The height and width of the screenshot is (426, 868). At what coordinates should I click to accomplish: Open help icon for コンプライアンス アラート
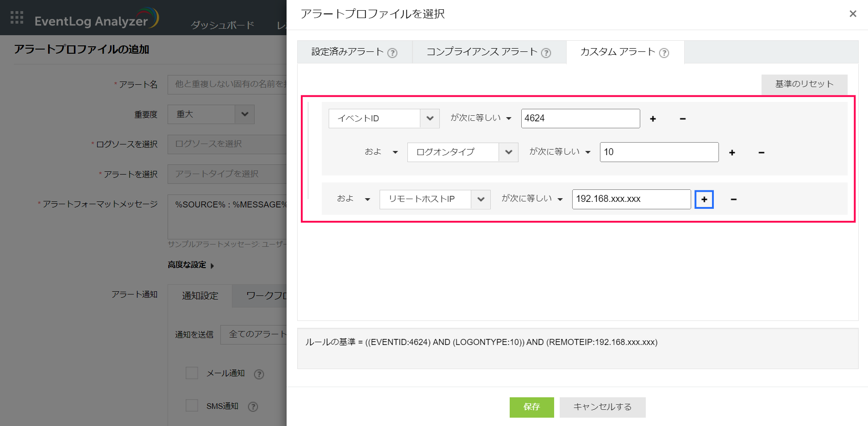(x=546, y=53)
